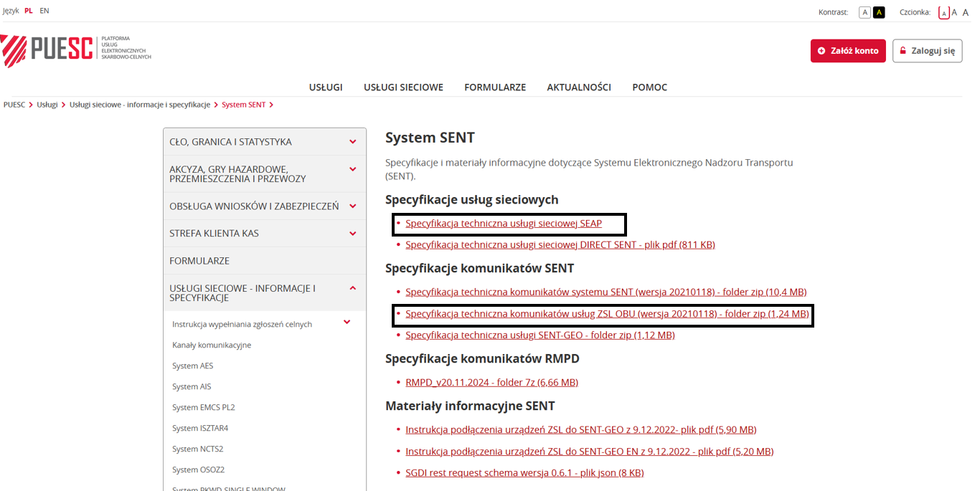Choose the smallest font size A

point(943,12)
